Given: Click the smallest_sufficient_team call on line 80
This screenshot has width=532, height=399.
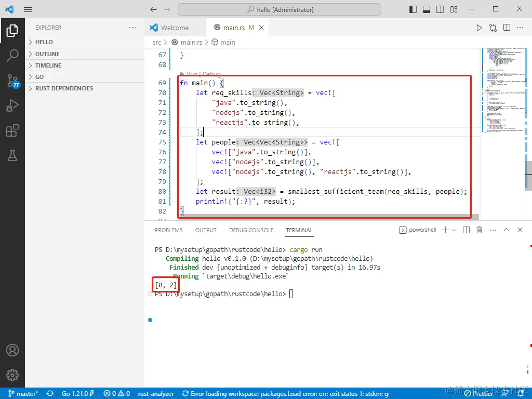Looking at the screenshot, I should (336, 192).
